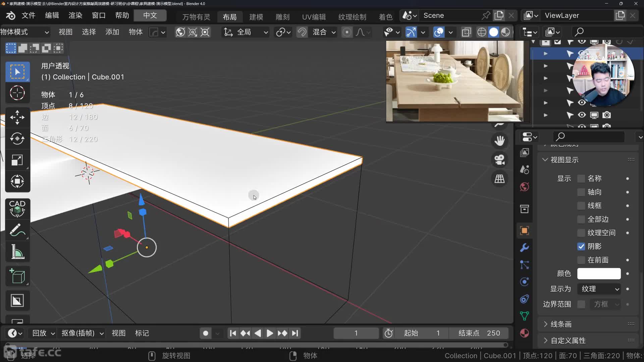The height and width of the screenshot is (362, 644).
Task: Select the Rotate tool
Action: point(17,138)
